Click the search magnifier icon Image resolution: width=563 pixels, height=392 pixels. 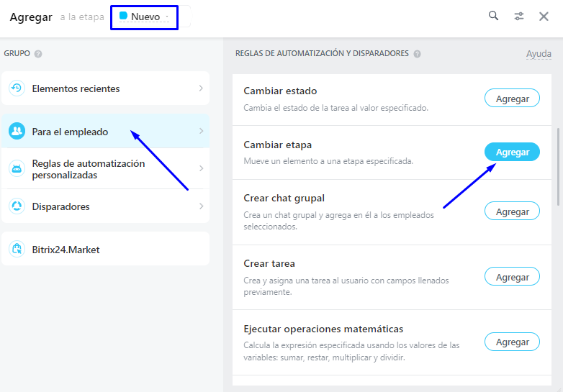tap(493, 16)
